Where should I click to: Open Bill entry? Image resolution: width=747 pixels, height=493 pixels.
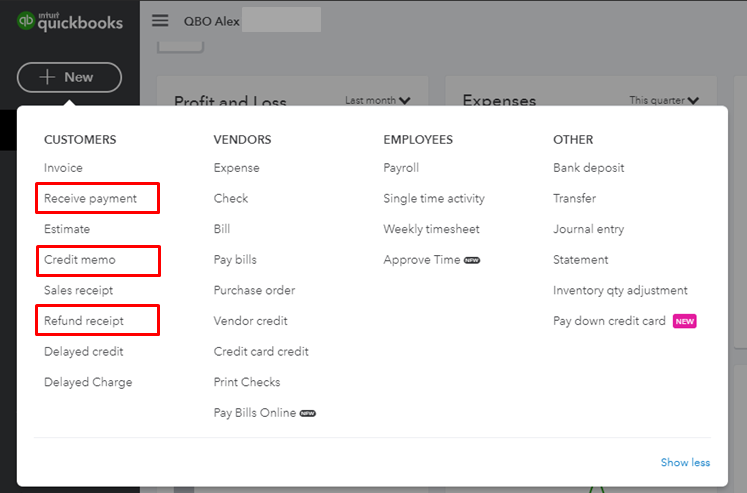click(x=222, y=229)
